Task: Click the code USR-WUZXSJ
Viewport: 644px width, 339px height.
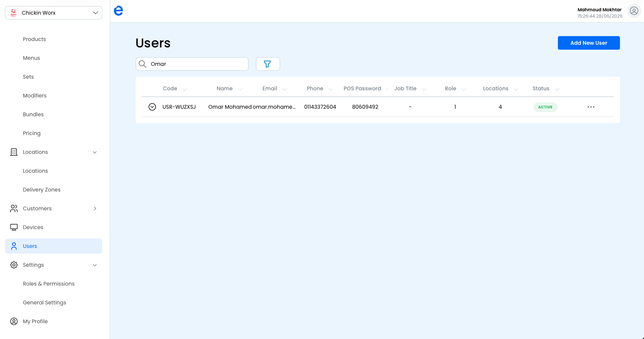Action: pos(179,107)
